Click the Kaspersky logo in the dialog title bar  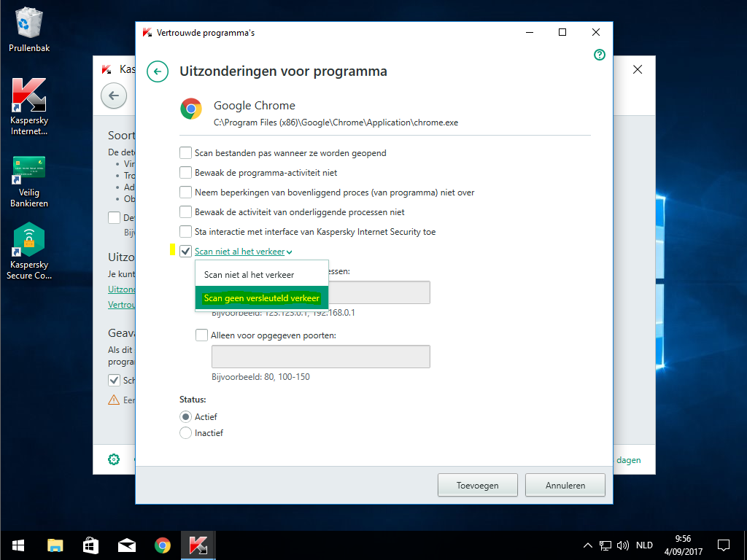point(147,32)
